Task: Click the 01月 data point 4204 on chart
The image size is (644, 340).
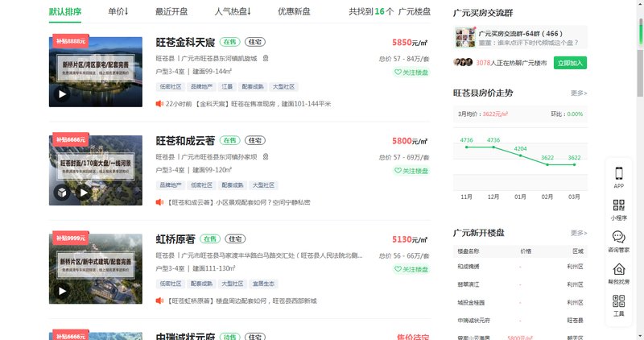Action: [x=520, y=155]
